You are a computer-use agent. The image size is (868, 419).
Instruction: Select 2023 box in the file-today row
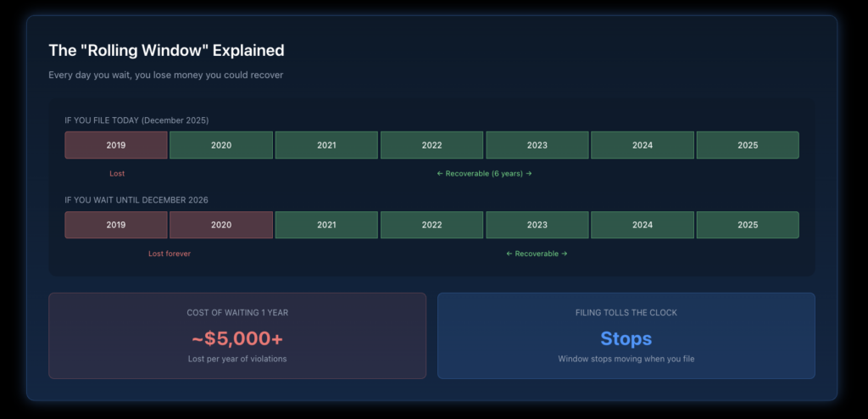click(537, 145)
